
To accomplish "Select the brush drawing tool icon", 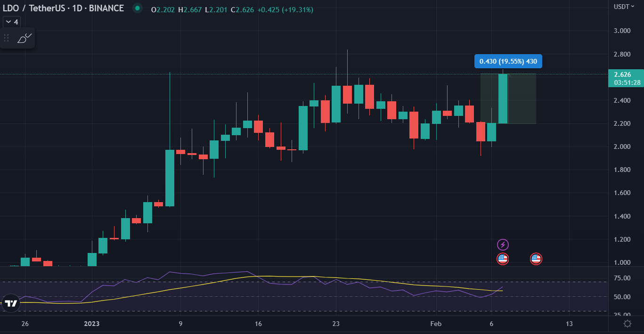I will click(x=24, y=38).
